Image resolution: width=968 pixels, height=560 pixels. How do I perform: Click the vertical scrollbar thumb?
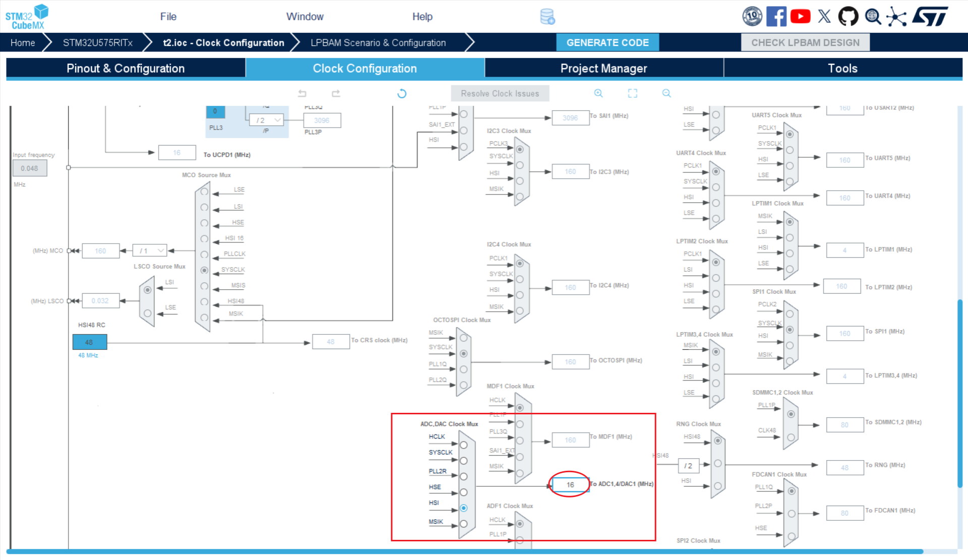click(x=960, y=393)
